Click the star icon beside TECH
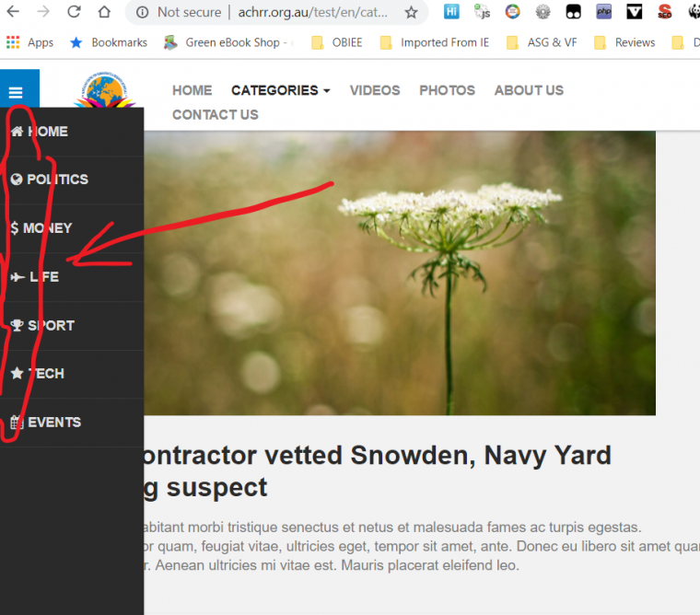The width and height of the screenshot is (700, 615). tap(17, 373)
